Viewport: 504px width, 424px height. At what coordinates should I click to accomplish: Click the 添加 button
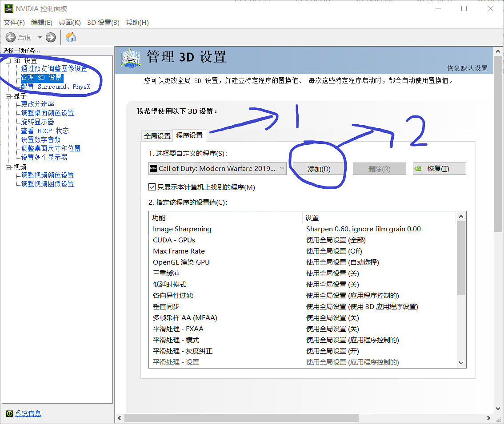click(x=319, y=169)
